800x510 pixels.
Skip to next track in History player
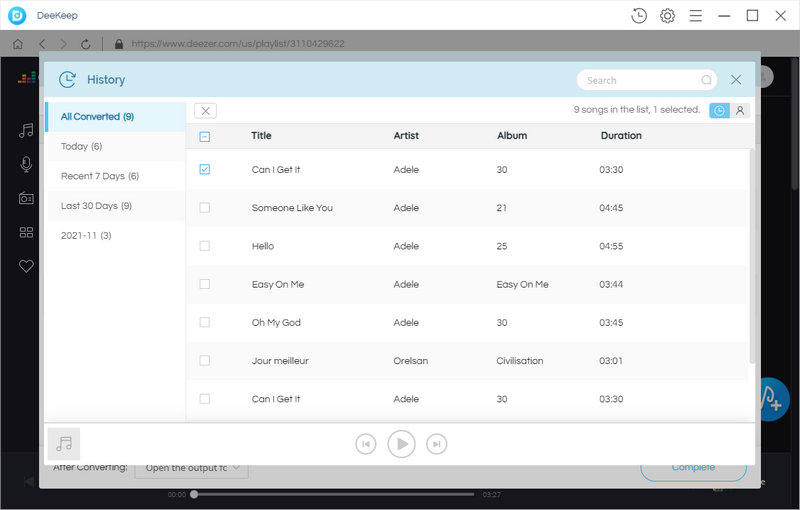tap(437, 444)
